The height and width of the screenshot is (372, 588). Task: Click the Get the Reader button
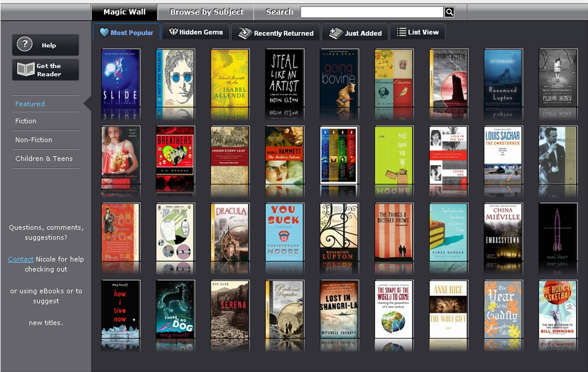(45, 70)
